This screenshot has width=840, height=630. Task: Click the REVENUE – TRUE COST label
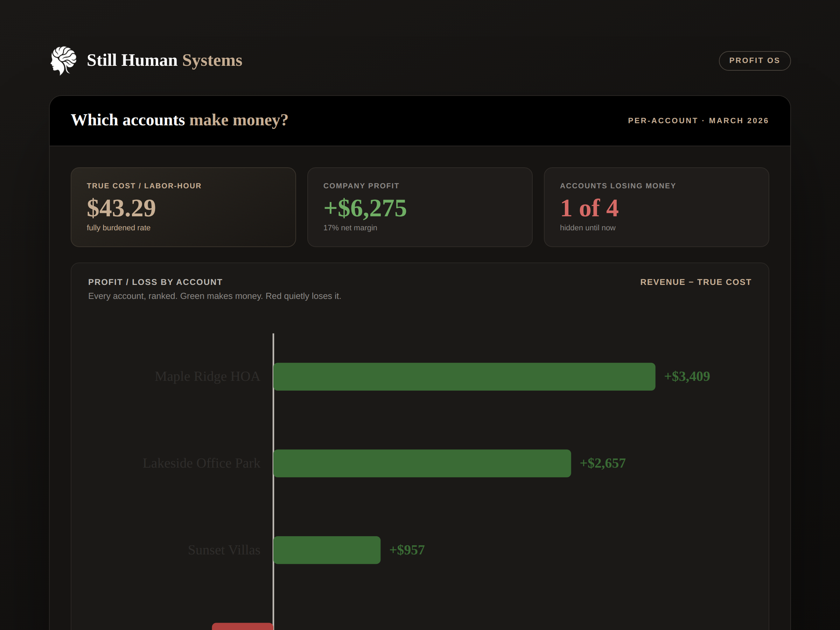[696, 282]
